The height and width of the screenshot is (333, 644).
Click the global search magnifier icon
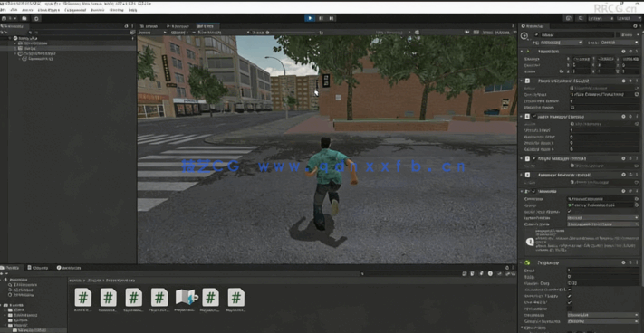point(581,18)
